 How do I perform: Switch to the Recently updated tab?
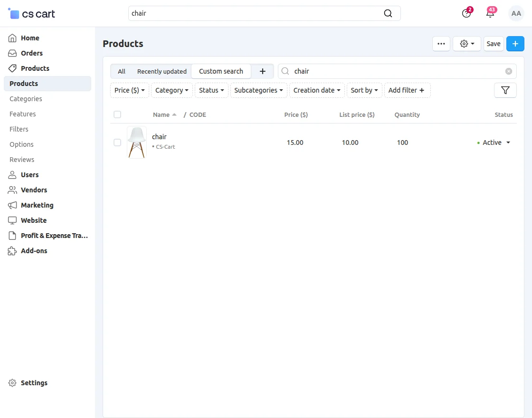(x=161, y=71)
